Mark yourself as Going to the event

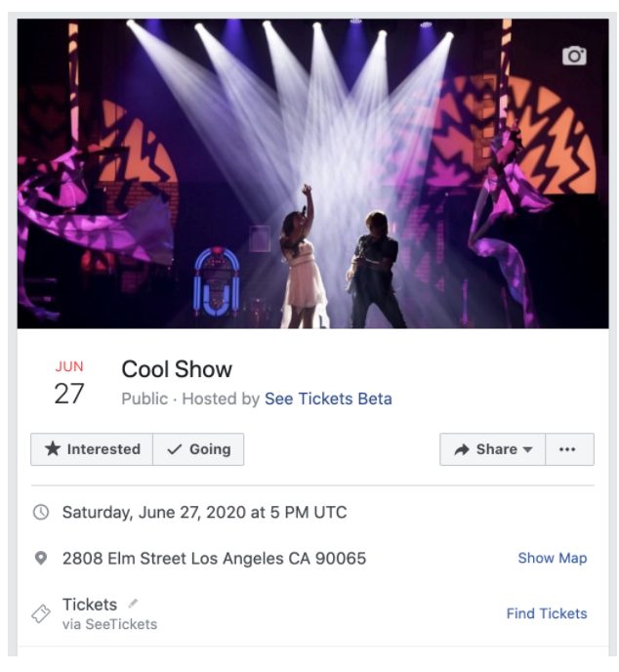pyautogui.click(x=198, y=449)
